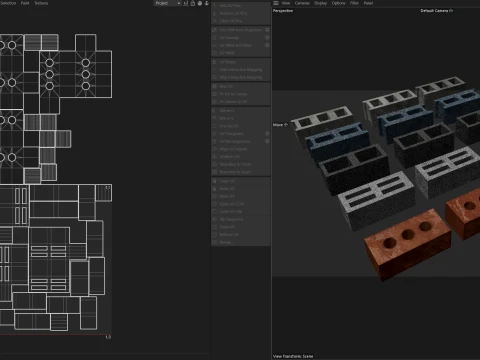Click the down-arrow icon in UV toolbar
Viewport: 480px width, 360px height.
click(x=207, y=3)
